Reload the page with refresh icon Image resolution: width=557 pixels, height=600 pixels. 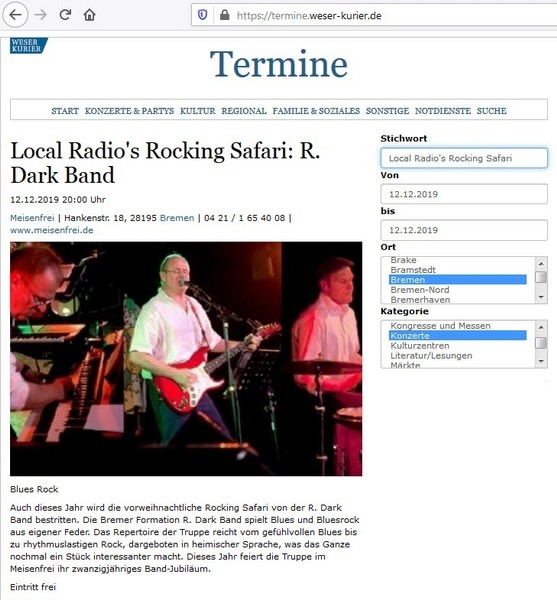65,15
